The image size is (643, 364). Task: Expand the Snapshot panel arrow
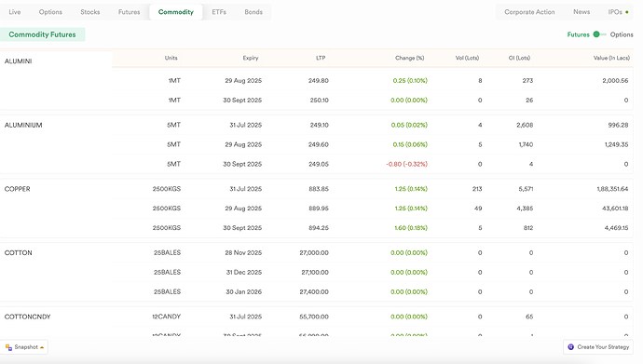point(42,347)
